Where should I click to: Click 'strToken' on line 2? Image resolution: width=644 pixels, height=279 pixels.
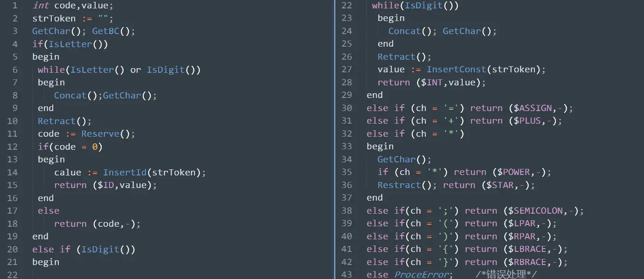tap(54, 19)
